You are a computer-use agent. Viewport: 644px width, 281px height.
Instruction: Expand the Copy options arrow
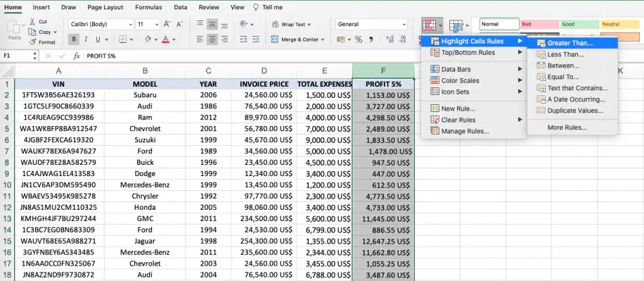point(56,32)
